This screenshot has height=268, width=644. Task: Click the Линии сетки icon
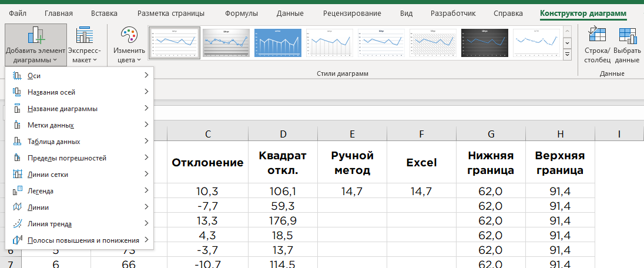[17, 175]
